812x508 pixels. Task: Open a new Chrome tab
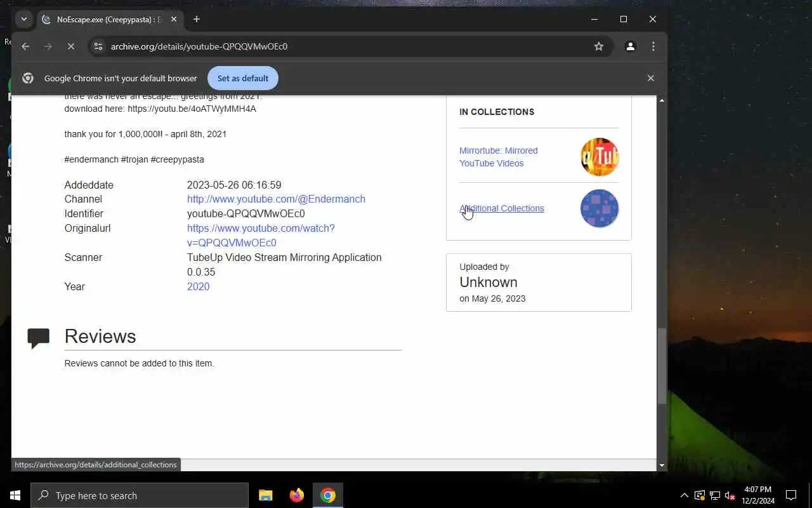197,20
